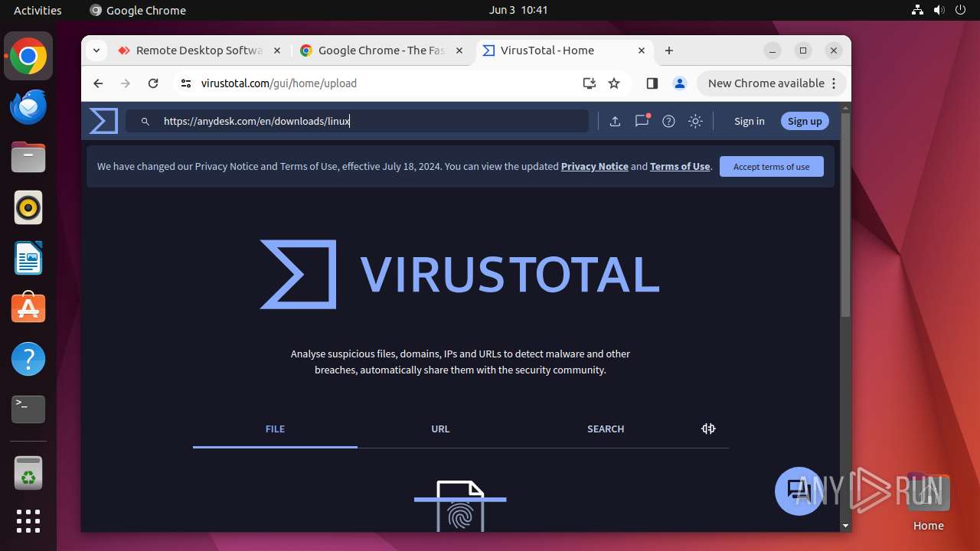Select the VirusTotal - Home tab
Screen dimensions: 980x551
point(564,51)
